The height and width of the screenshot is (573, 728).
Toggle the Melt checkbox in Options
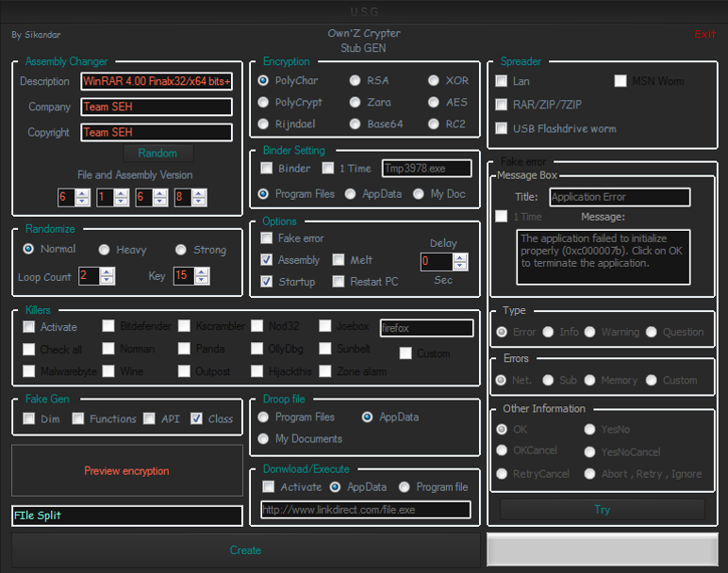click(338, 260)
